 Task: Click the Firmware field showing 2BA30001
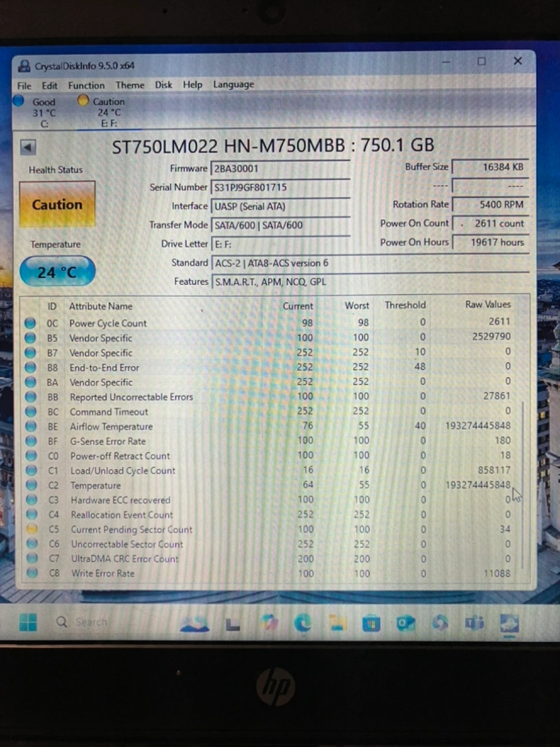[x=281, y=169]
